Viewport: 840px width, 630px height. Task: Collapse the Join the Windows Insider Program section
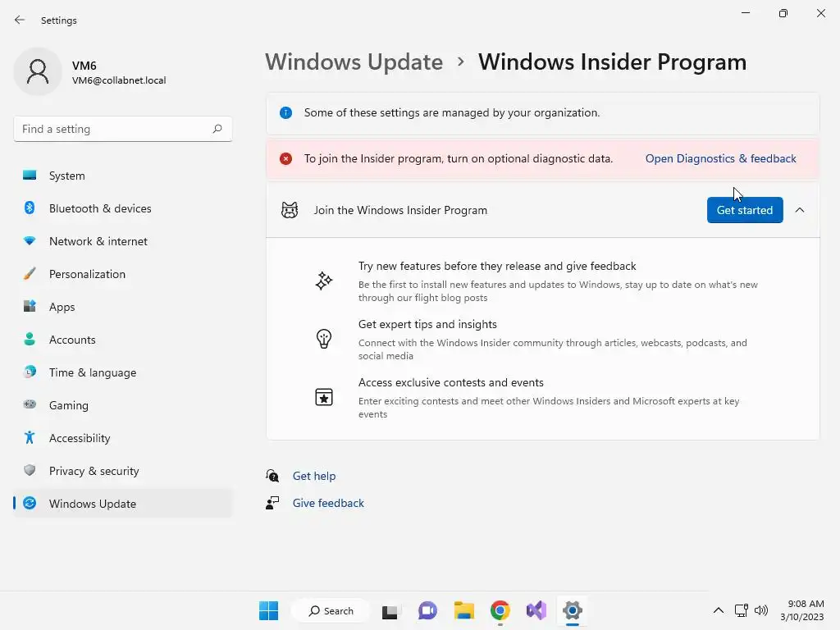(x=800, y=210)
